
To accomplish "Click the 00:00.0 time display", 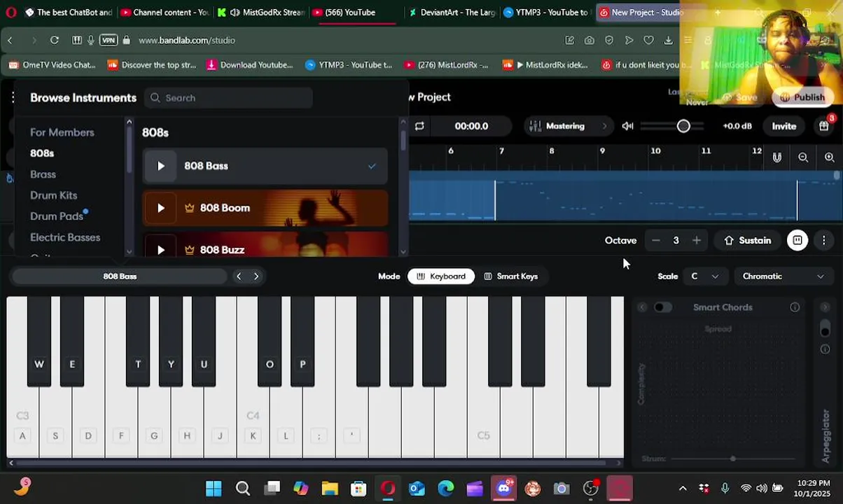I will [471, 126].
